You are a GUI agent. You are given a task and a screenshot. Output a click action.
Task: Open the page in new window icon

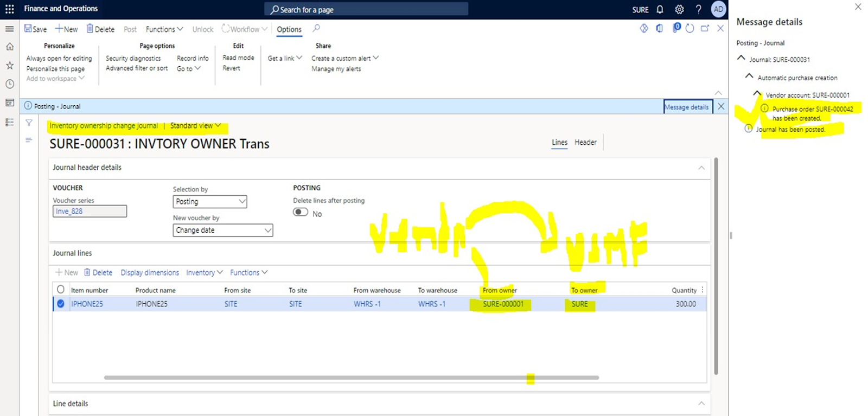tap(705, 28)
